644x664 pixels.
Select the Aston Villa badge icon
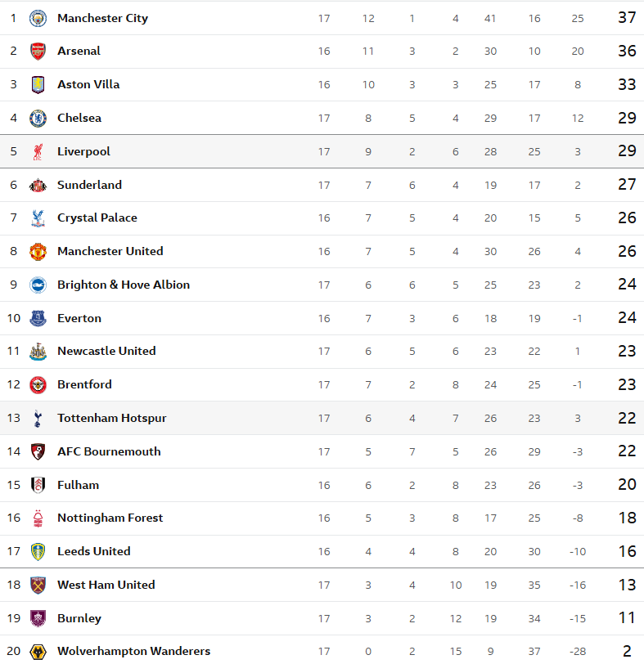38,85
